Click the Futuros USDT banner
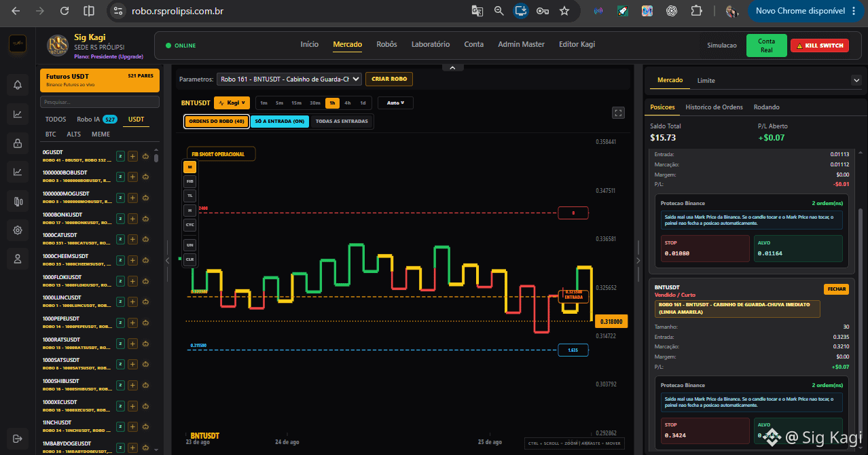Image resolution: width=868 pixels, height=455 pixels. (x=100, y=80)
